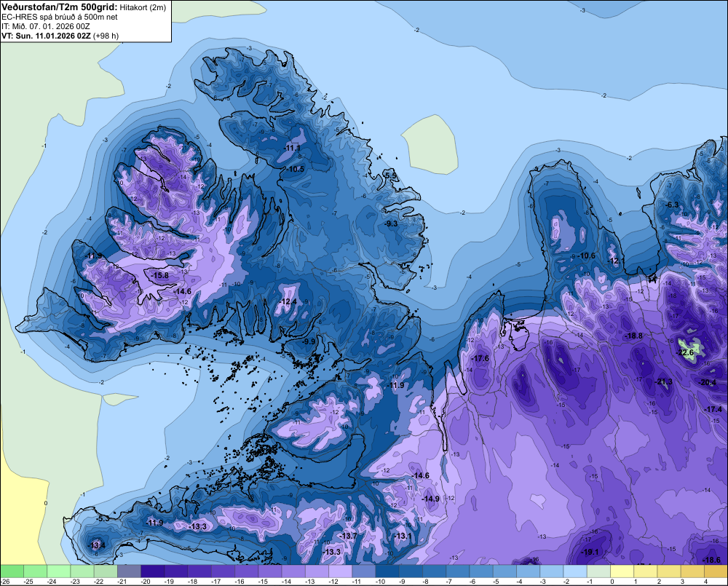The height and width of the screenshot is (586, 728).
Task: Click the -22.6 coldest spot label
Action: pos(685,353)
